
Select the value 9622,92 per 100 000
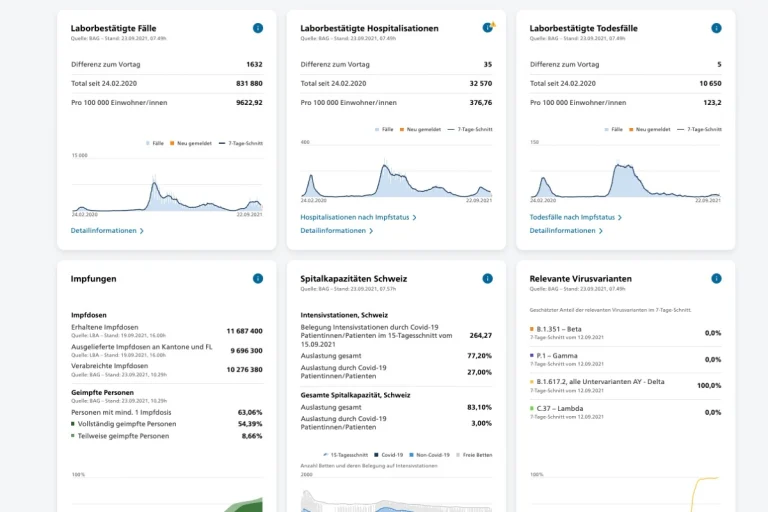(x=249, y=102)
